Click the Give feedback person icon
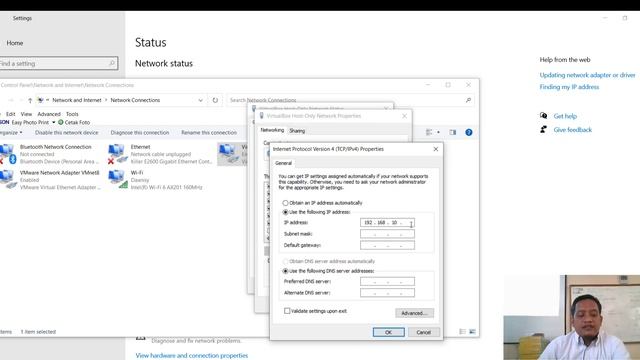 point(543,130)
